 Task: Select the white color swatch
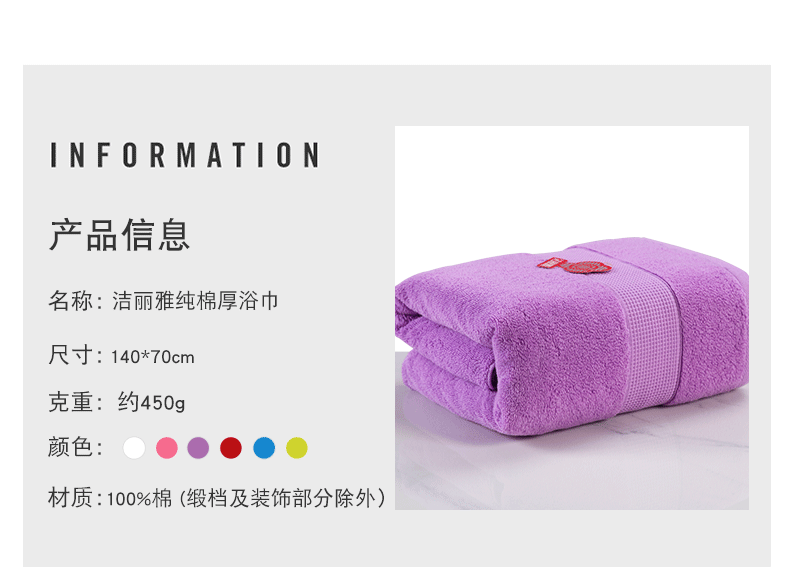(x=134, y=448)
